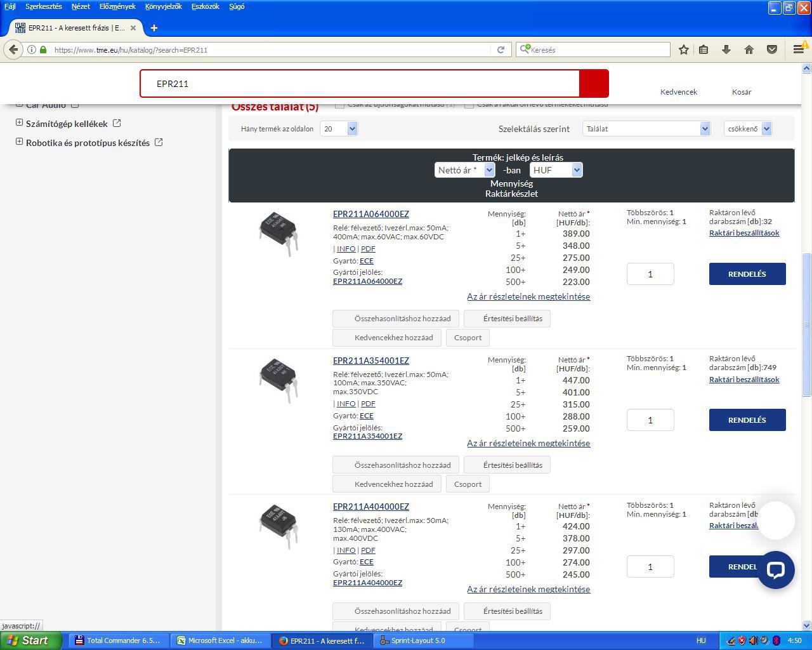812x650 pixels.
Task: Click the red security shield tray icon
Action: click(742, 640)
